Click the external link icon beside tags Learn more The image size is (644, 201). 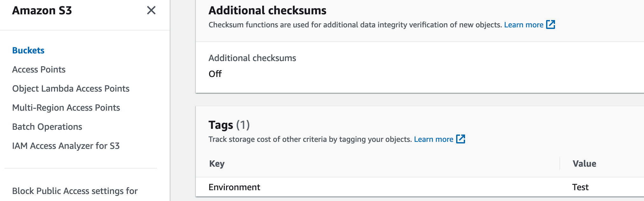(x=461, y=139)
